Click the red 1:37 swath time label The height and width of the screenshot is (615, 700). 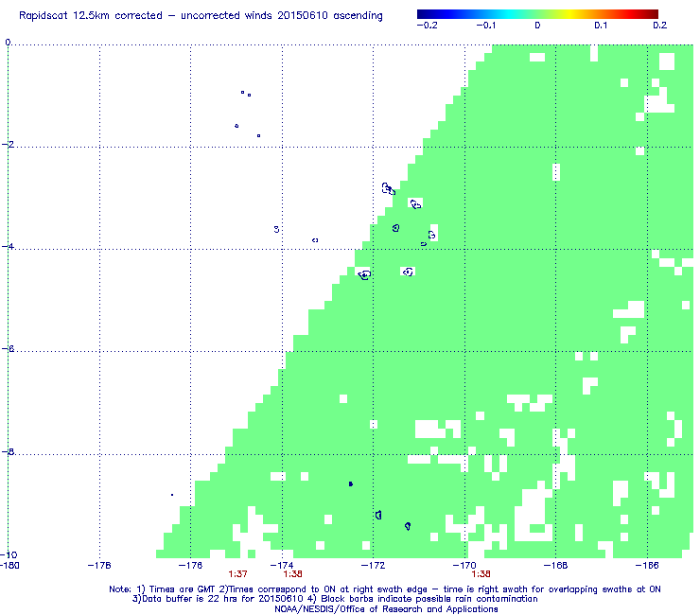[238, 574]
